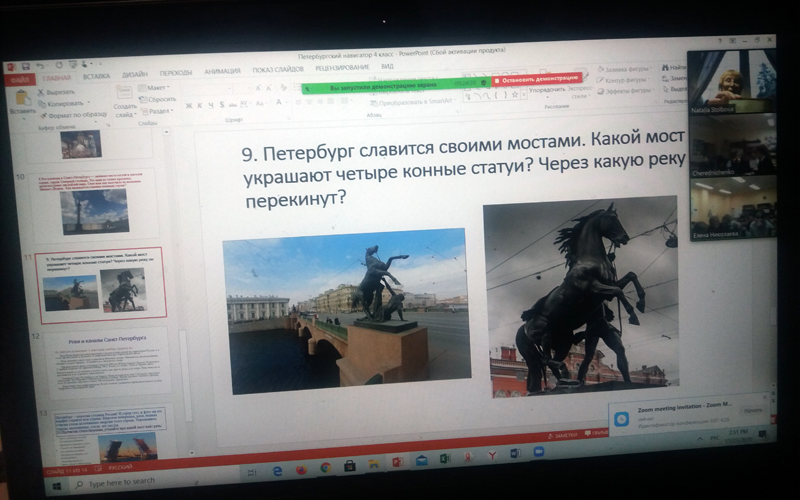Click spell-check icon in status bar
Viewport: 800px width, 500px height.
point(98,468)
